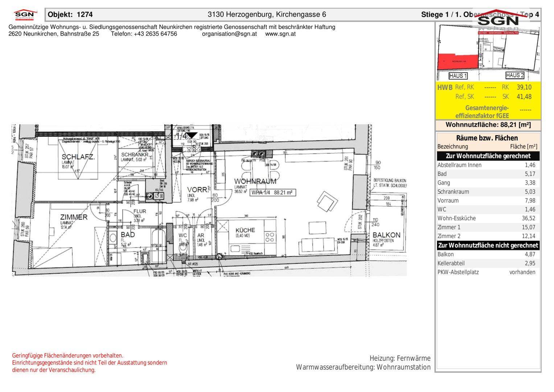Select the HAUS 2 label on the site plan
This screenshot has height=392, width=554.
click(x=514, y=75)
